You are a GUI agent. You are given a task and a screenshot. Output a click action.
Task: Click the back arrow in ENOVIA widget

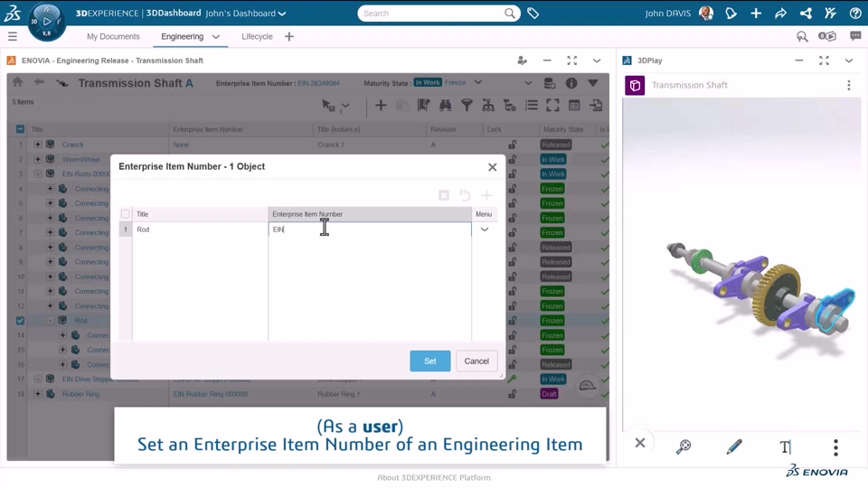pos(39,82)
